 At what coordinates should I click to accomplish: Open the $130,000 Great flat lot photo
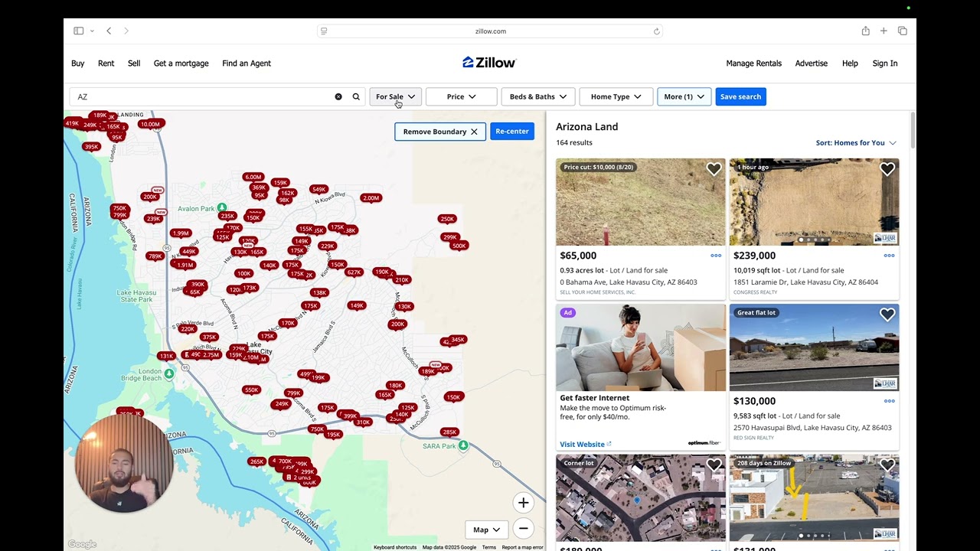814,347
